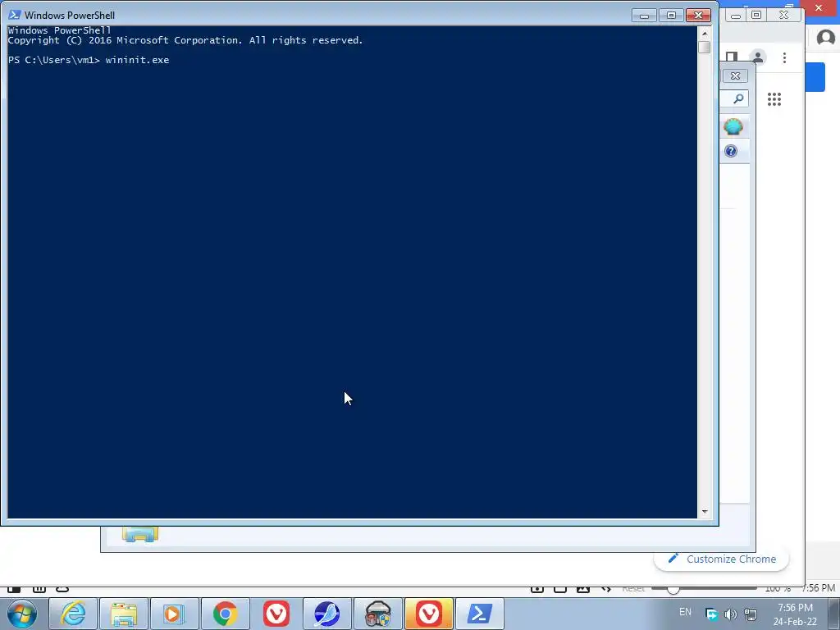Click the 'PS C:\Users\vm1>' prompt

pyautogui.click(x=54, y=60)
